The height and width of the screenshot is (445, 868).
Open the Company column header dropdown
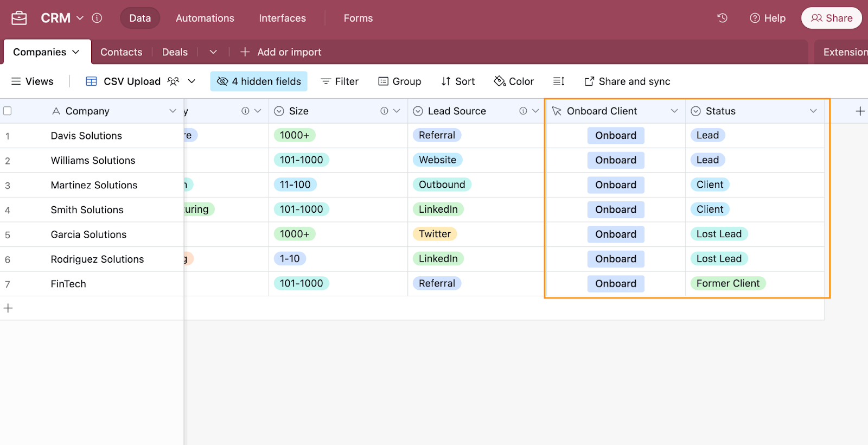coord(173,111)
